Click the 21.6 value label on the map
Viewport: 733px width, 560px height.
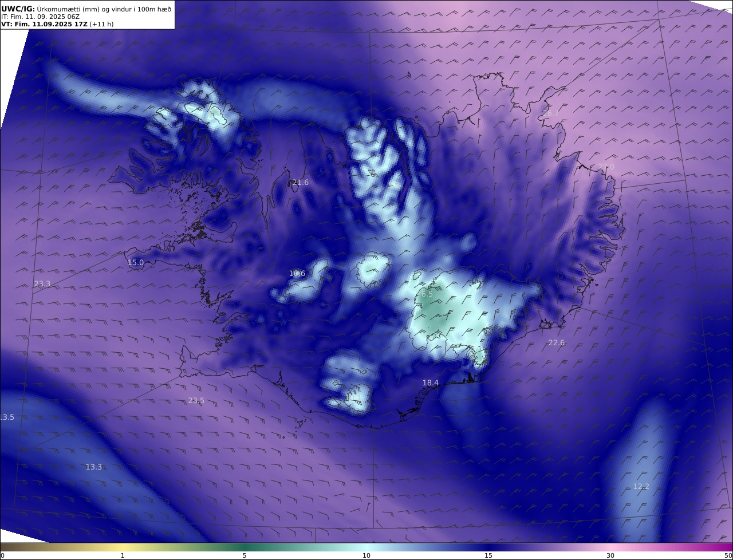click(x=301, y=183)
